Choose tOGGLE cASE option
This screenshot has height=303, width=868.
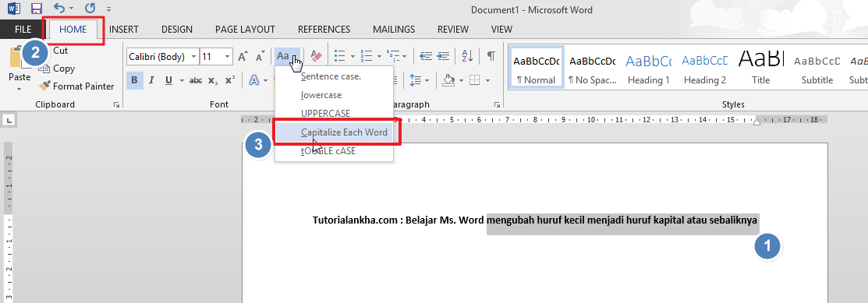click(334, 150)
